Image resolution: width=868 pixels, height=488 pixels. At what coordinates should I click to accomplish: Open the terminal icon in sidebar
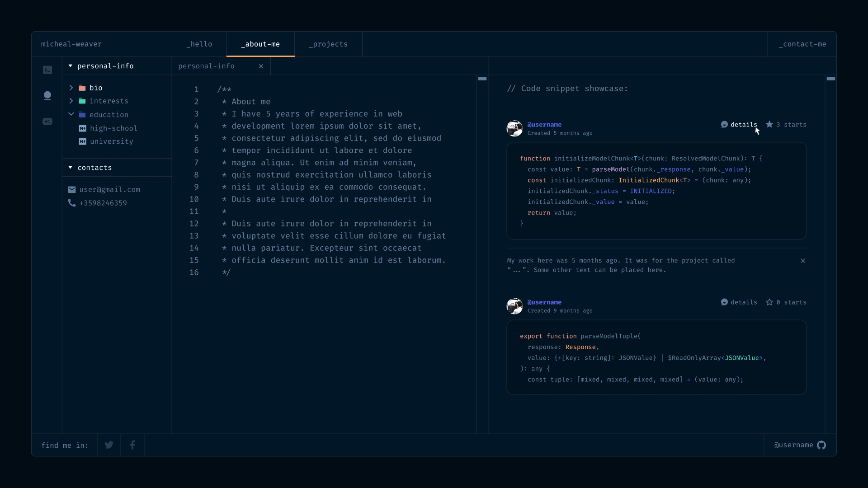coord(47,70)
